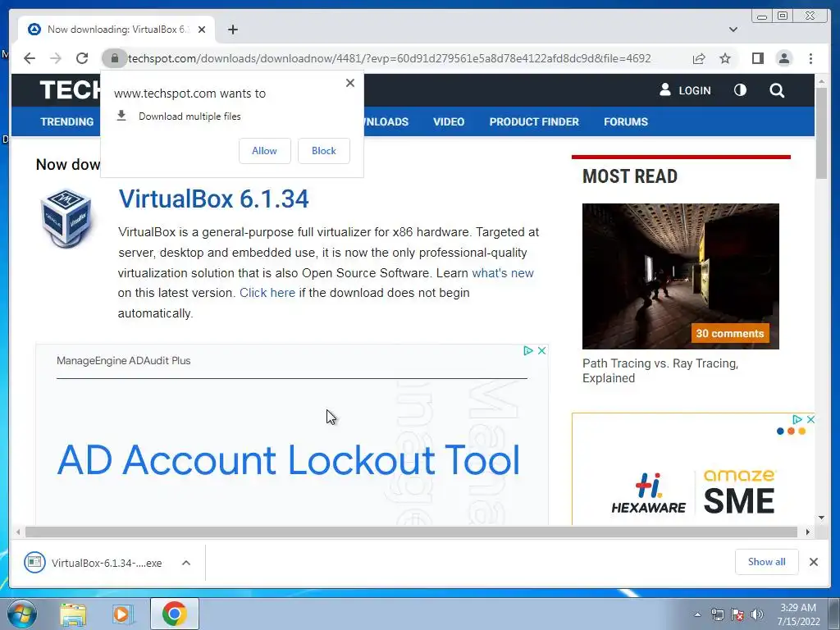Image resolution: width=840 pixels, height=630 pixels.
Task: Close the ManageEngine ad with X
Action: click(x=541, y=350)
